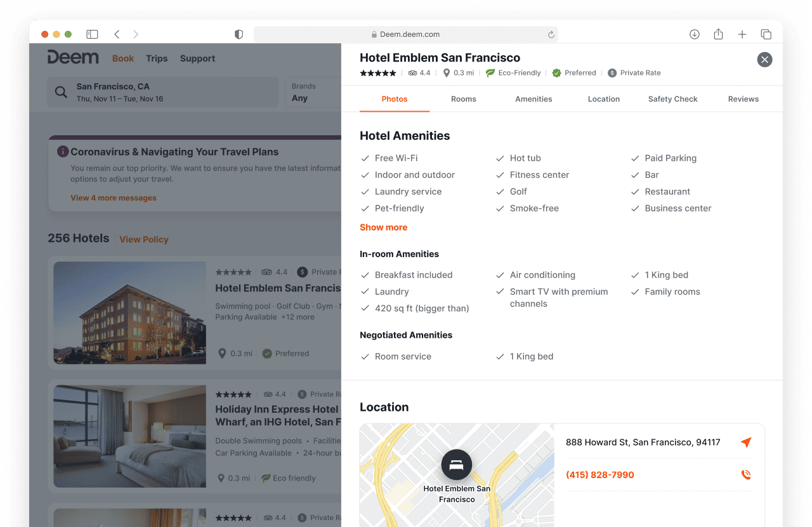Click the Hotel Emblem San Francisco card title
Viewport: 812px width, 527px height.
[278, 288]
